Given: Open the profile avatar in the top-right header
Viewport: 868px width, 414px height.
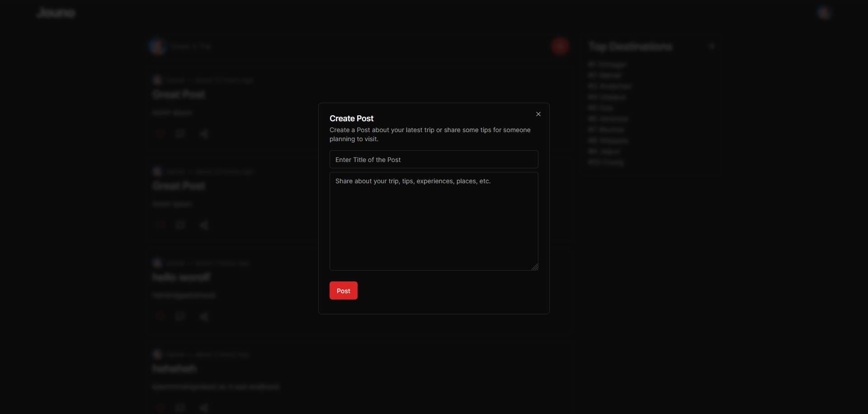Looking at the screenshot, I should [x=824, y=13].
